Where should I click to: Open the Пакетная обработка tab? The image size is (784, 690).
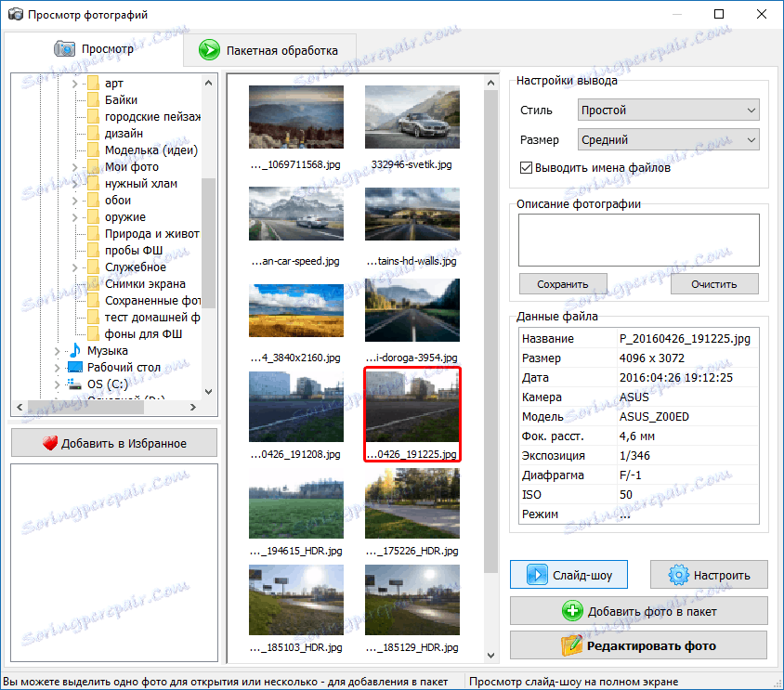(x=270, y=50)
